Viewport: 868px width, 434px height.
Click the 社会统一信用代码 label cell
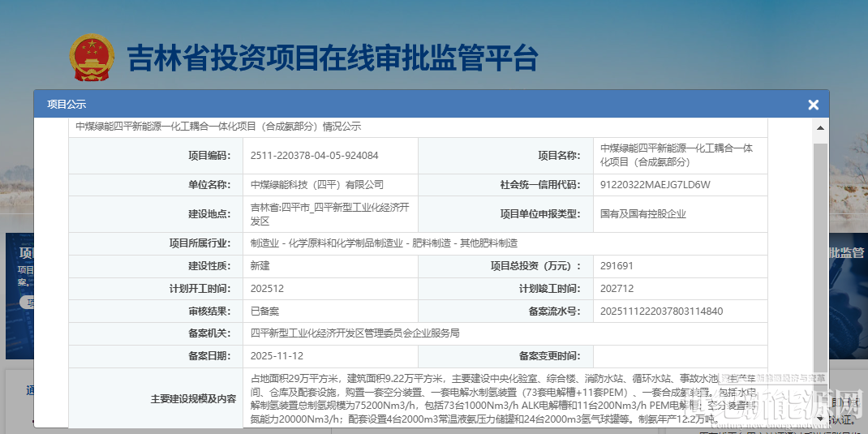coord(505,185)
